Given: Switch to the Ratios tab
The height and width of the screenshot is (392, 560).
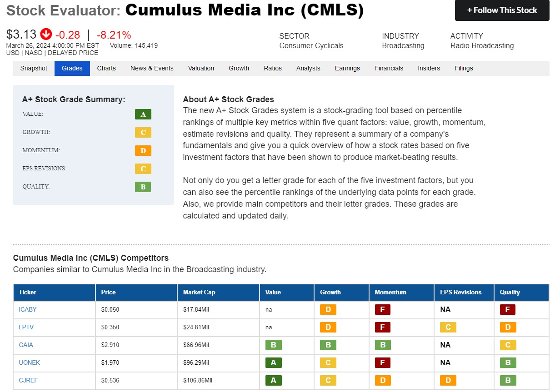Looking at the screenshot, I should click(x=273, y=68).
